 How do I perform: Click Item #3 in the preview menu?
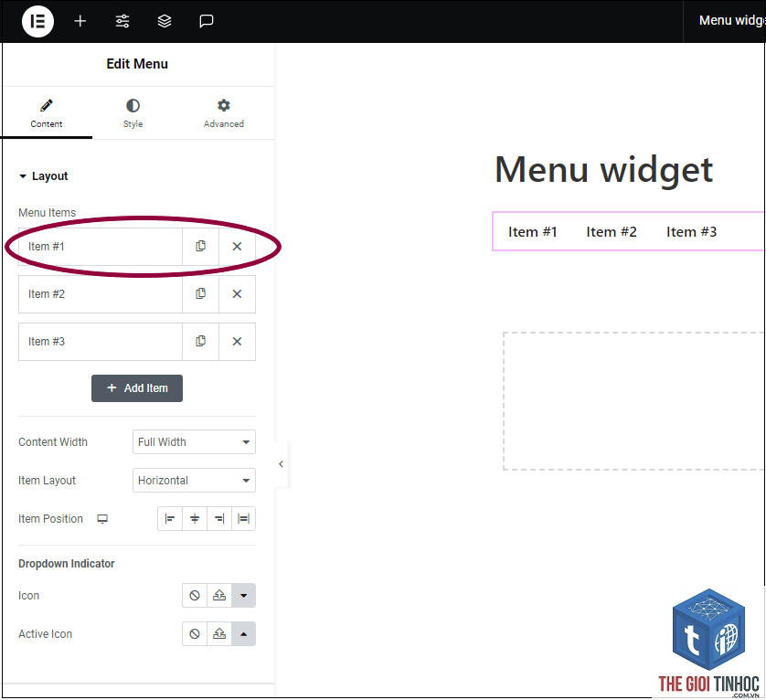click(691, 231)
